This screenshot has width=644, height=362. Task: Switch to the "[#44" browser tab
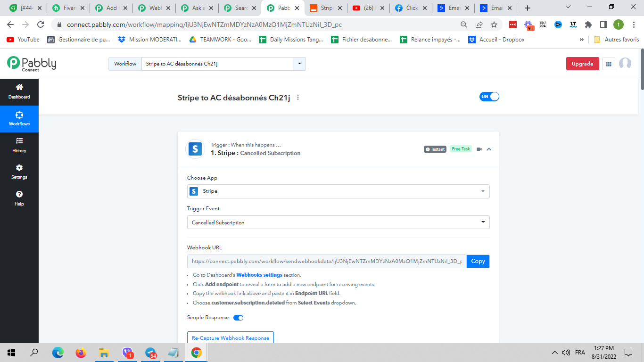25,8
